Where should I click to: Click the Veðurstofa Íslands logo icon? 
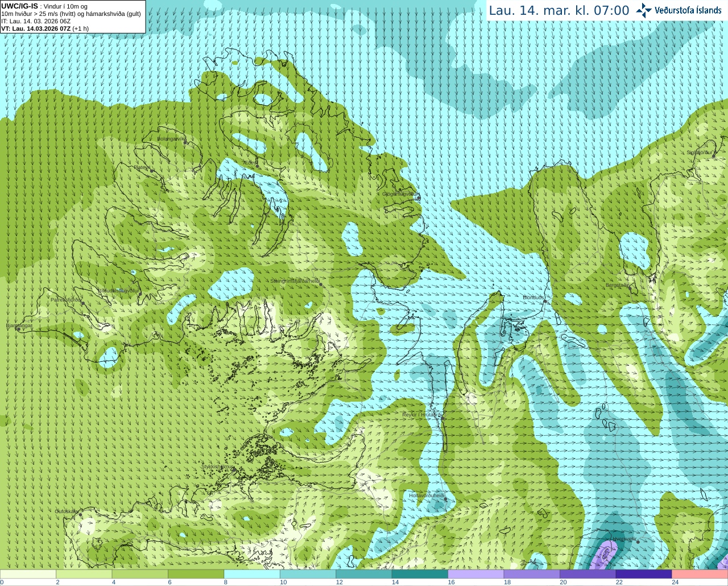[x=644, y=10]
